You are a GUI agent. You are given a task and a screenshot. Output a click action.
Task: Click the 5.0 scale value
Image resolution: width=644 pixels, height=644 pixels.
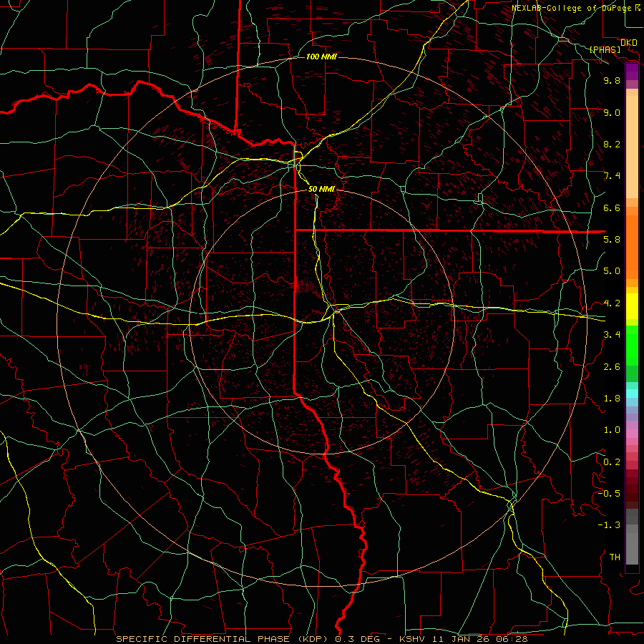[612, 271]
